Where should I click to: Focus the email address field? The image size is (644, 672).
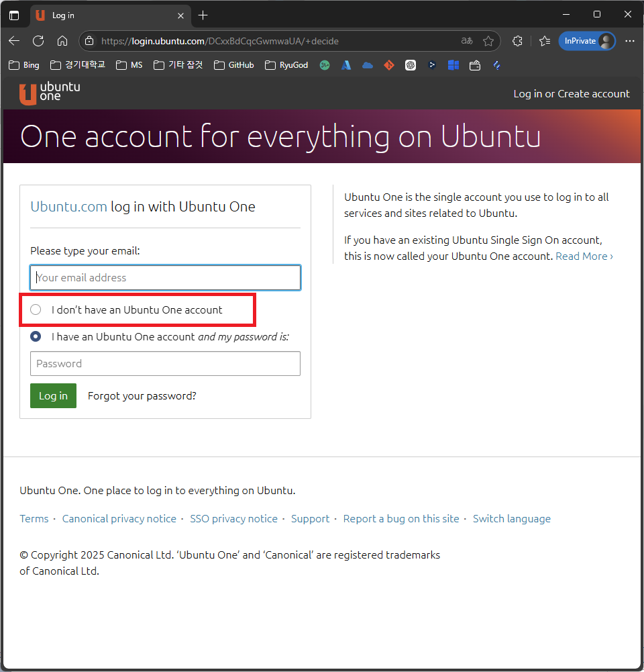tap(165, 278)
